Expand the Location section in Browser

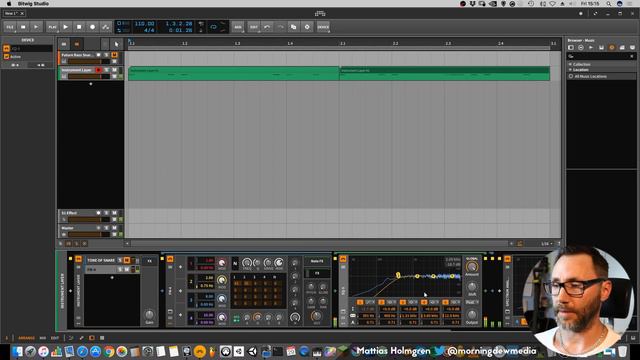(580, 70)
